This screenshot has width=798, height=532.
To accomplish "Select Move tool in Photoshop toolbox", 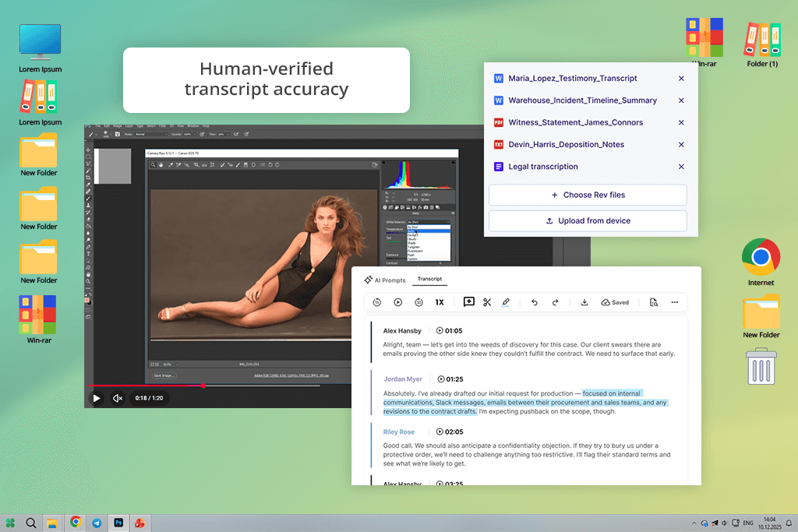I will [x=88, y=150].
